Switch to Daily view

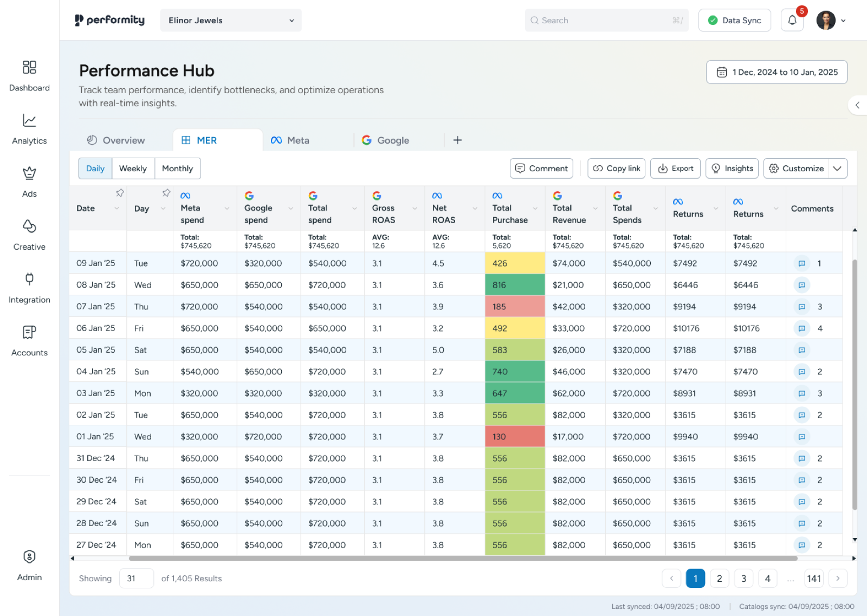(95, 168)
